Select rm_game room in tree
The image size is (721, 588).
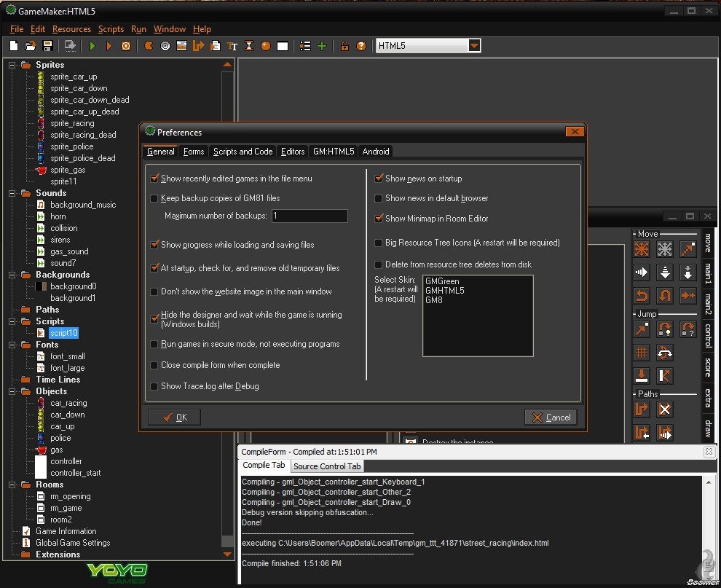point(66,508)
